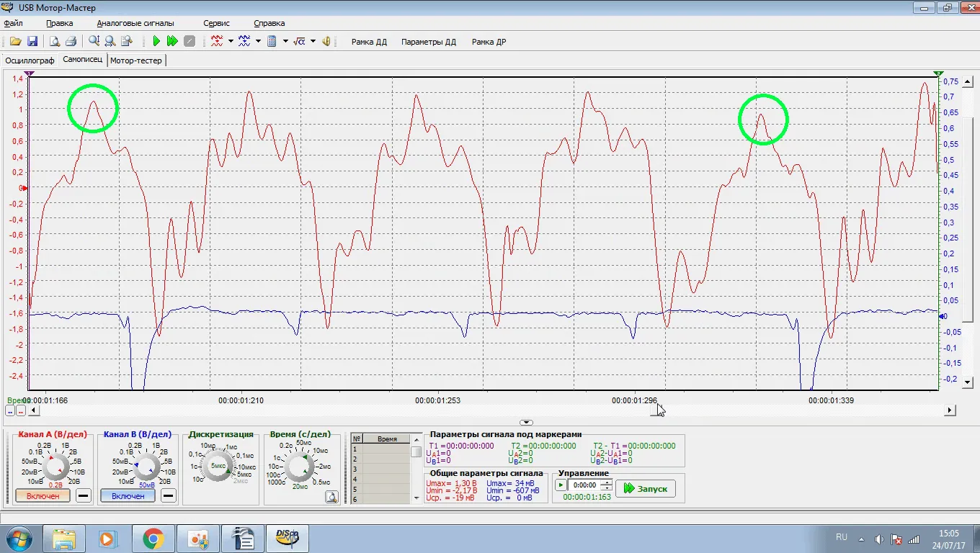This screenshot has height=553, width=980.
Task: Click the 0:00:00 time input field
Action: (x=584, y=485)
